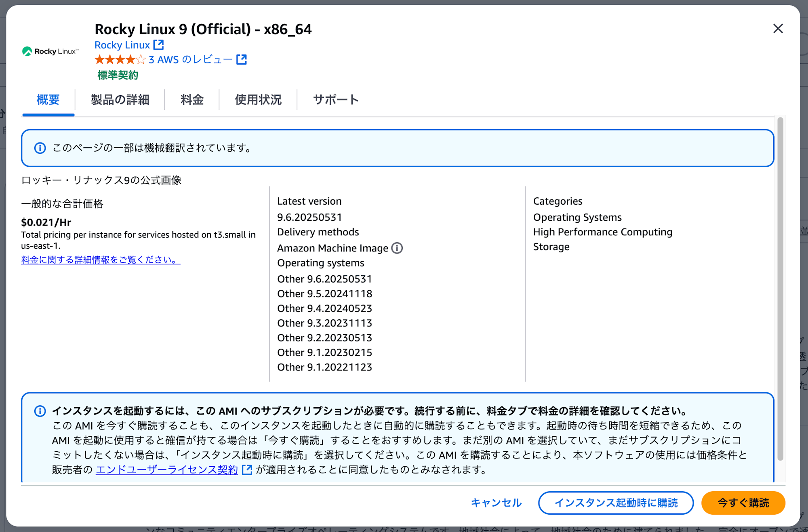Select the サポート tab
This screenshot has height=532, width=808.
click(x=336, y=100)
